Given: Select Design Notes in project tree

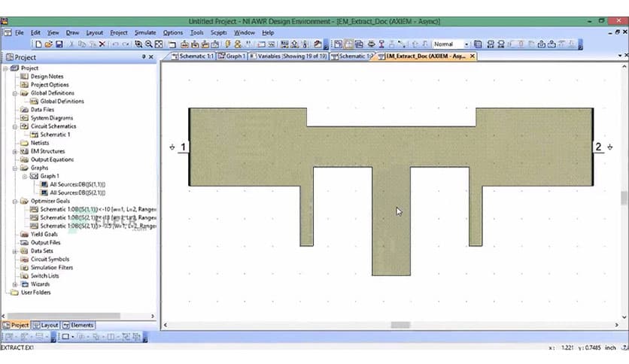Looking at the screenshot, I should point(47,76).
